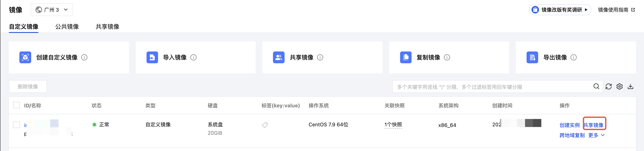Image resolution: width=644 pixels, height=151 pixels.
Task: Expand the 更多 actions menu
Action: (x=596, y=135)
